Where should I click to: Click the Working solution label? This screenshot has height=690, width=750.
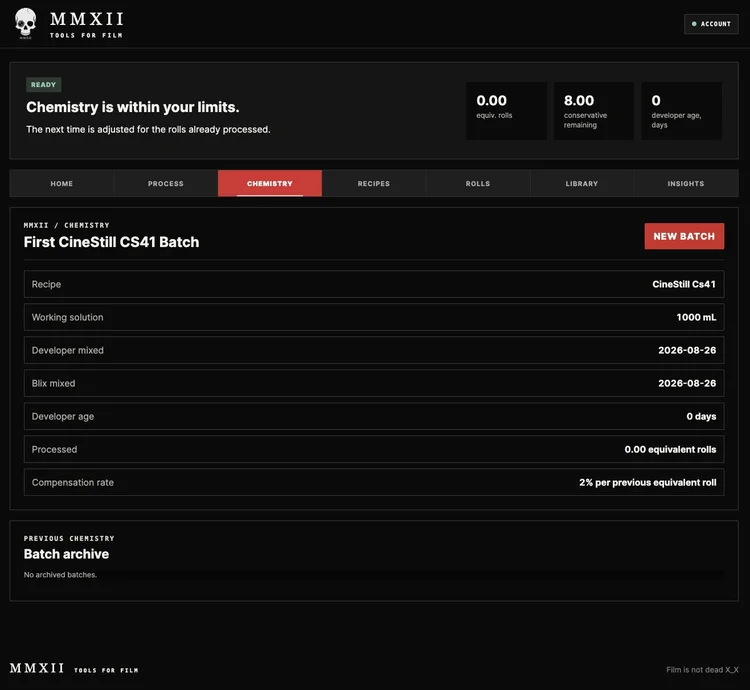67,317
